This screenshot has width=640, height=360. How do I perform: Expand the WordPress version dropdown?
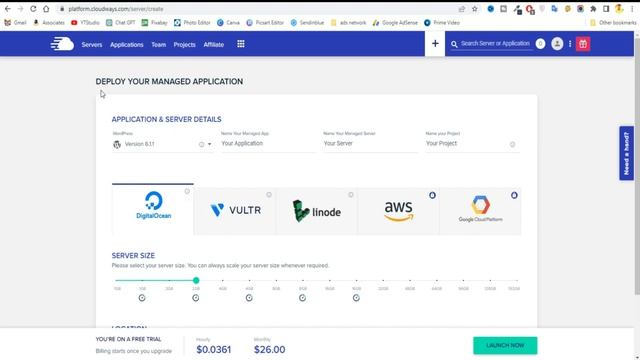[x=209, y=144]
